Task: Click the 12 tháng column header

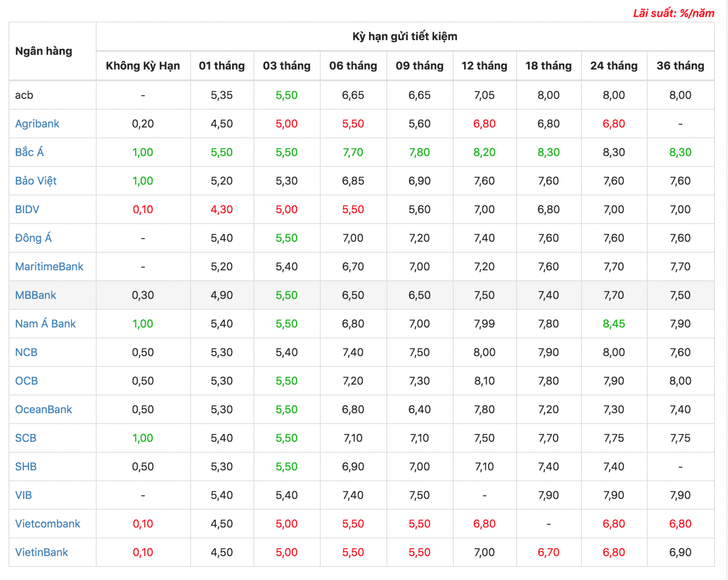Action: (x=485, y=66)
